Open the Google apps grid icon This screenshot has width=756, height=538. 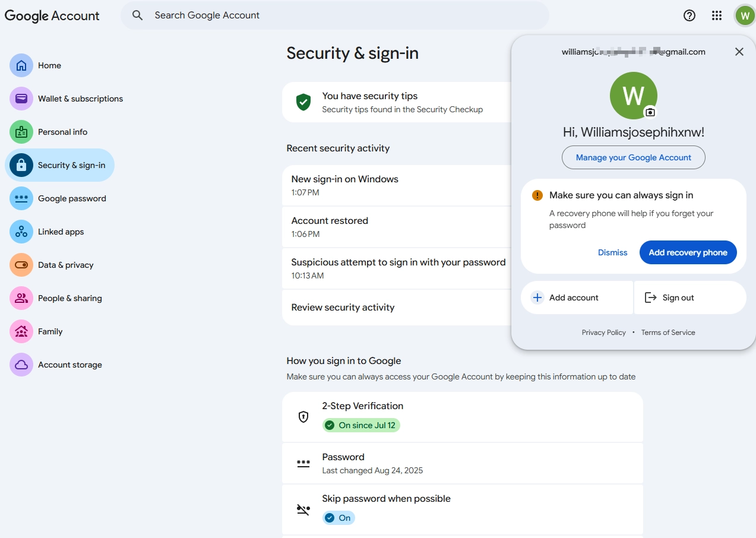coord(717,16)
